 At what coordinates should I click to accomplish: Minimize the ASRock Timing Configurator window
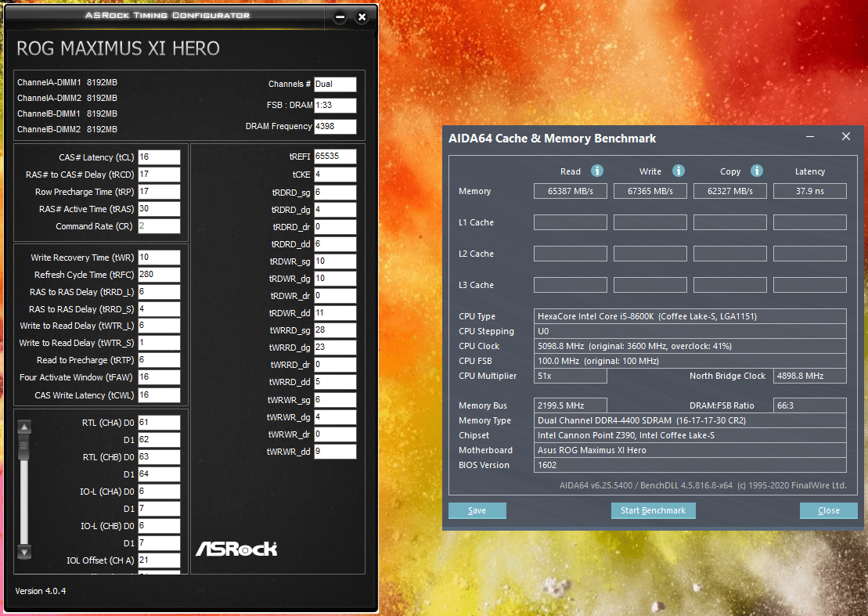tap(340, 17)
